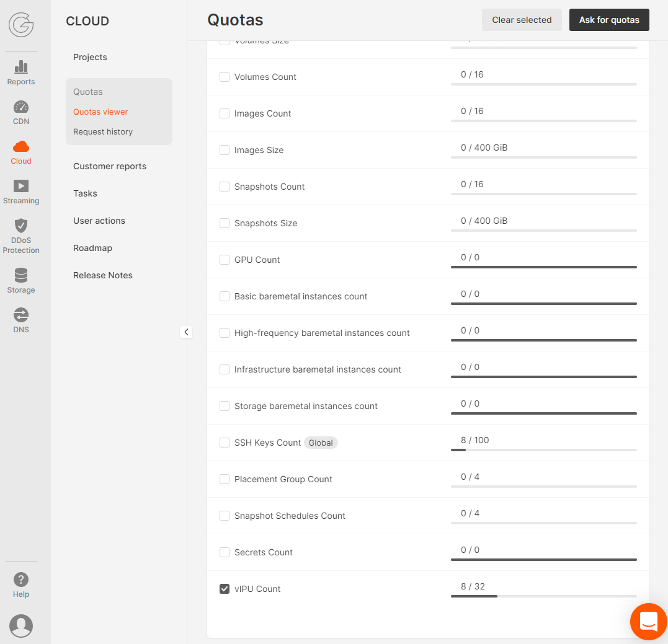
Task: Switch to the Quotas viewer tab
Action: [100, 112]
